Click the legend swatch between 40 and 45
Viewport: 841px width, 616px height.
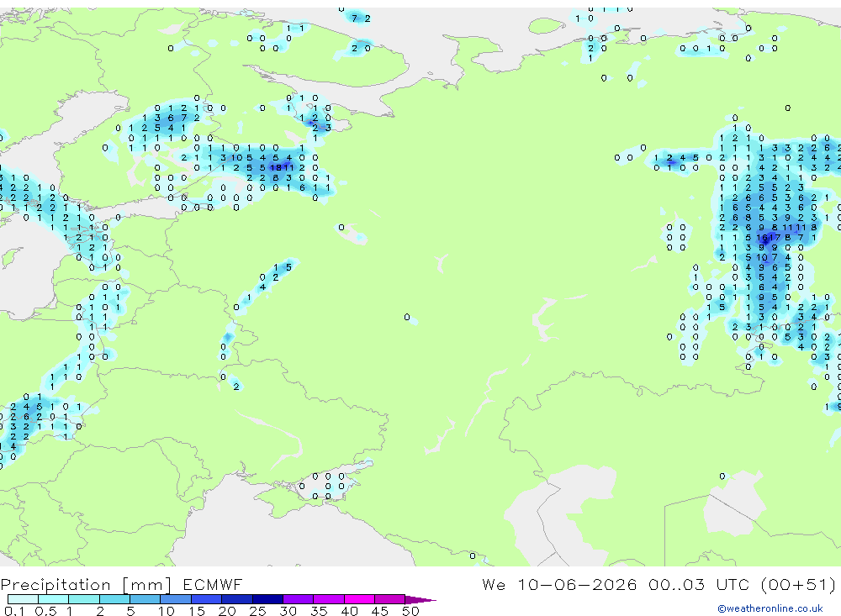[359, 599]
